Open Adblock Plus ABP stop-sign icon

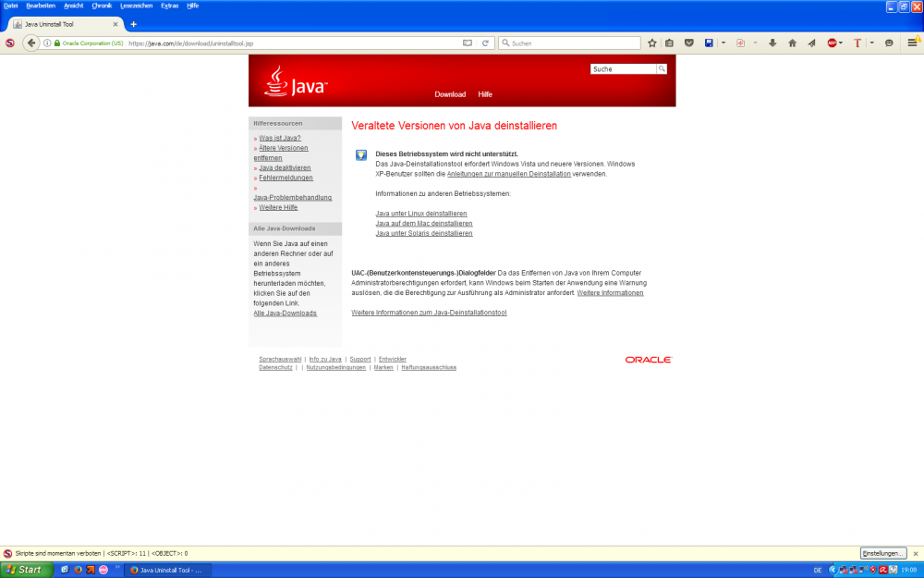coord(832,43)
